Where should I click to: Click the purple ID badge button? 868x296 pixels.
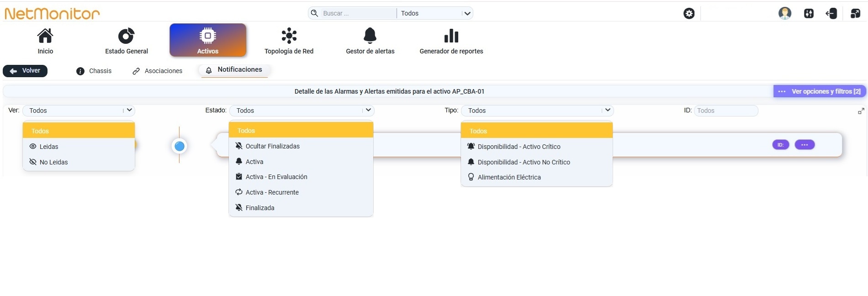(x=781, y=145)
